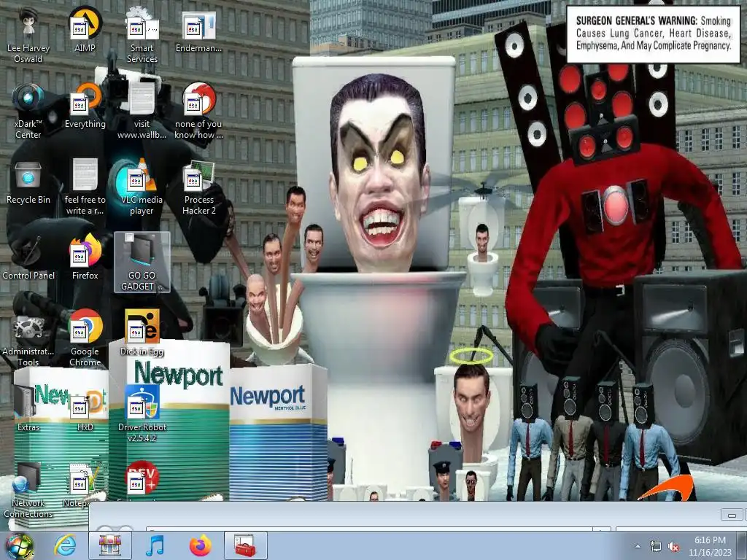Launch the AIMP desktop shortcut
Screen dimensions: 747x560
(x=85, y=31)
